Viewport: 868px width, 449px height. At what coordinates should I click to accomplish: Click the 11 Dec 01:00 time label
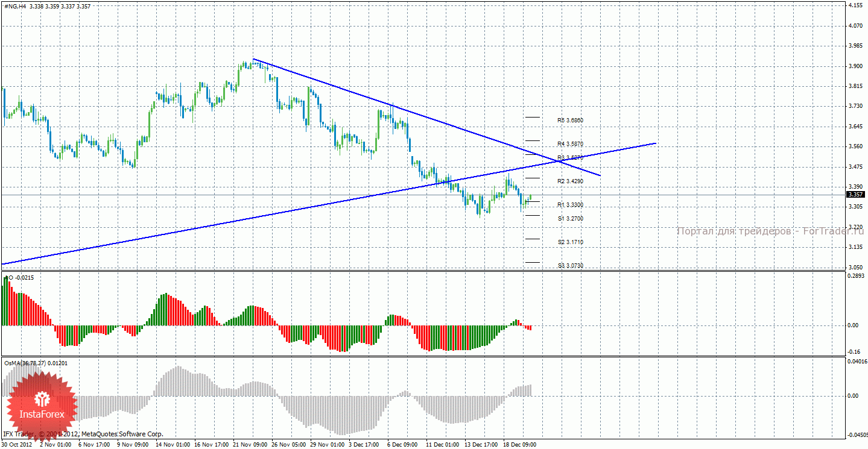(x=442, y=445)
